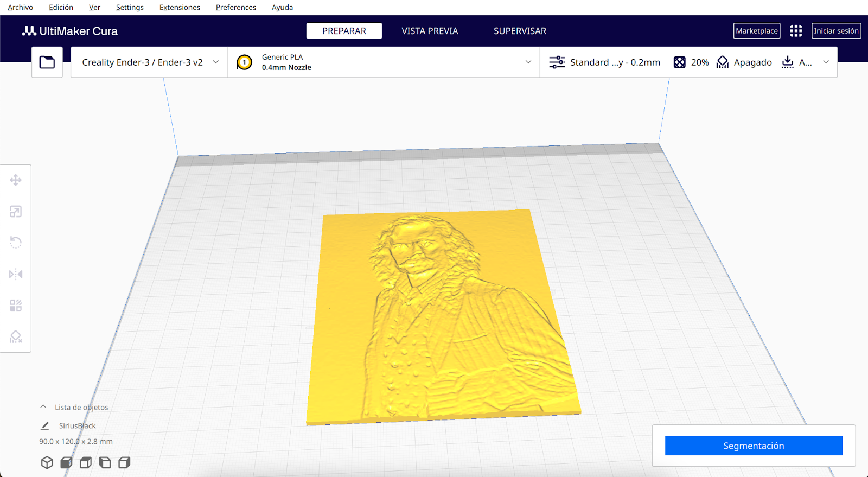Image resolution: width=868 pixels, height=477 pixels.
Task: Click extruder 1 material icon
Action: (x=245, y=62)
